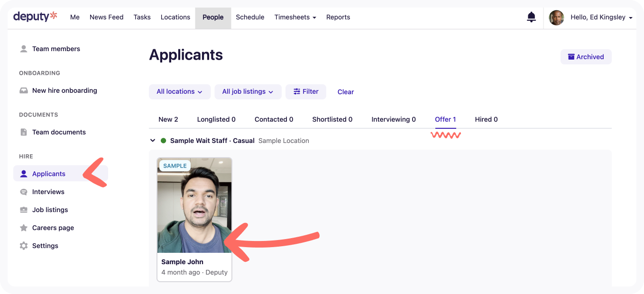Click the Deputy logo
Screen dimensions: 644x294
point(35,17)
